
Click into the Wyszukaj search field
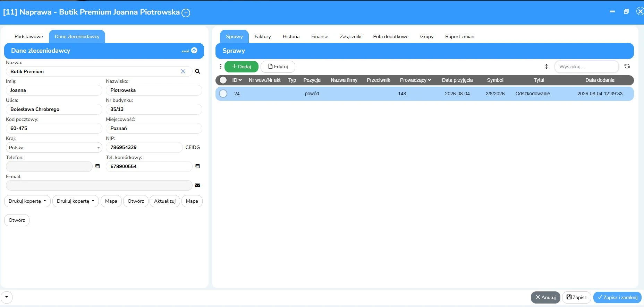point(587,67)
